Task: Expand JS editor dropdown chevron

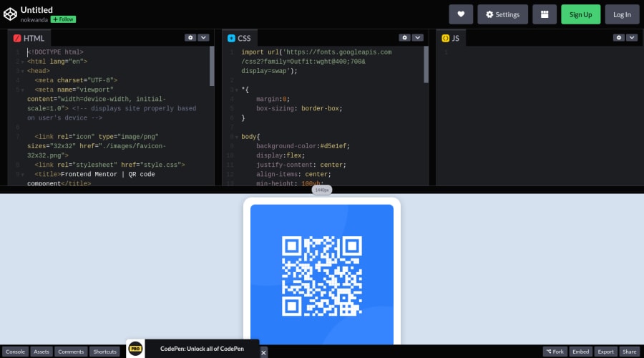Action: [632, 37]
